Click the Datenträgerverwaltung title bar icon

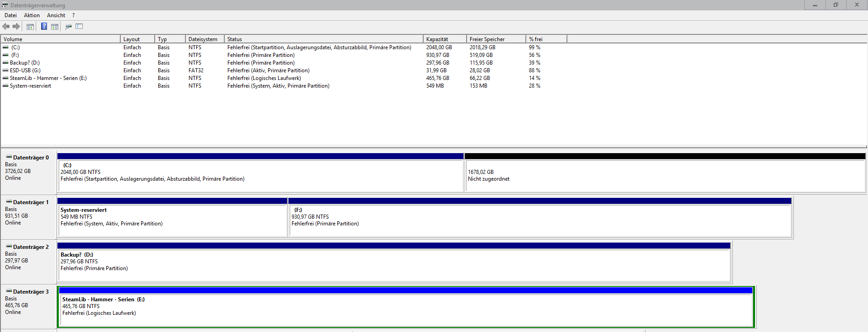click(x=5, y=5)
